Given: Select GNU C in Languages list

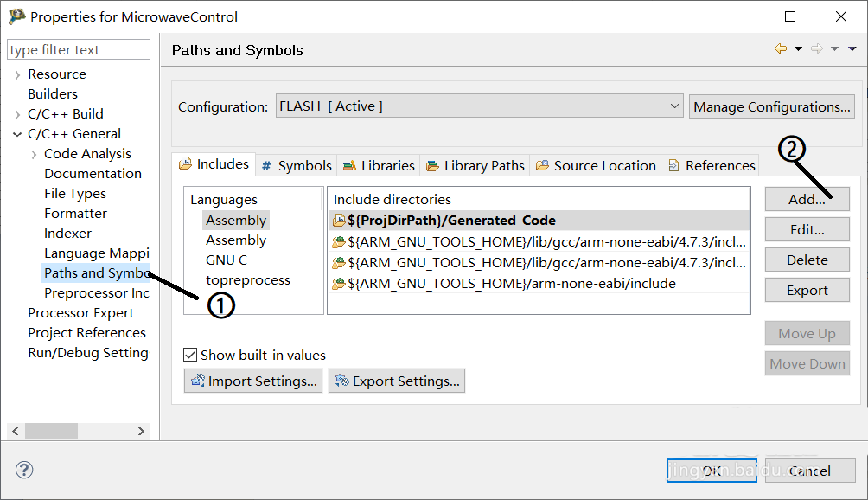Looking at the screenshot, I should (x=227, y=260).
